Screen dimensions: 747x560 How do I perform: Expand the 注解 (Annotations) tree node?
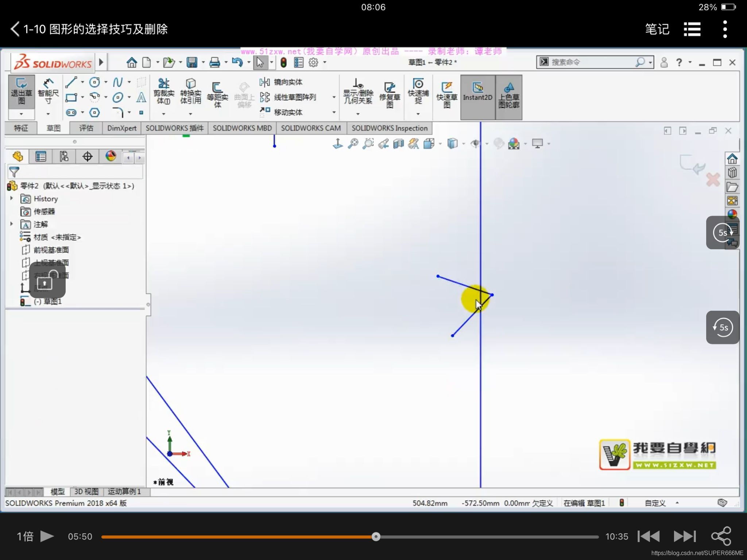pos(12,224)
